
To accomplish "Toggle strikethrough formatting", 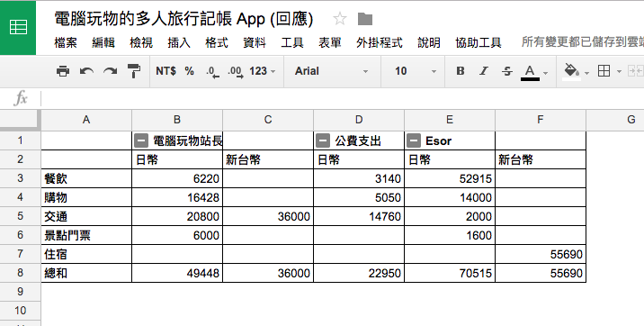I will (x=507, y=71).
